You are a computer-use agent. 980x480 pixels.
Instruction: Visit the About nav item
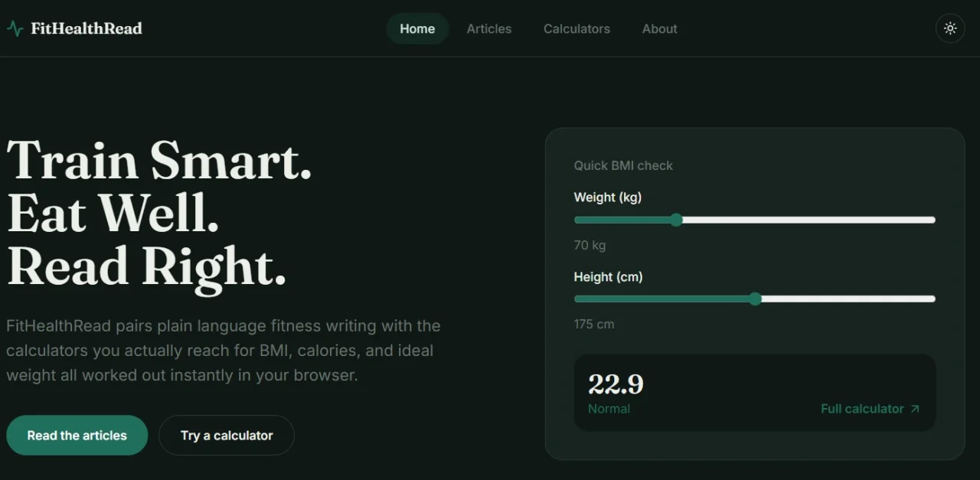pyautogui.click(x=659, y=28)
